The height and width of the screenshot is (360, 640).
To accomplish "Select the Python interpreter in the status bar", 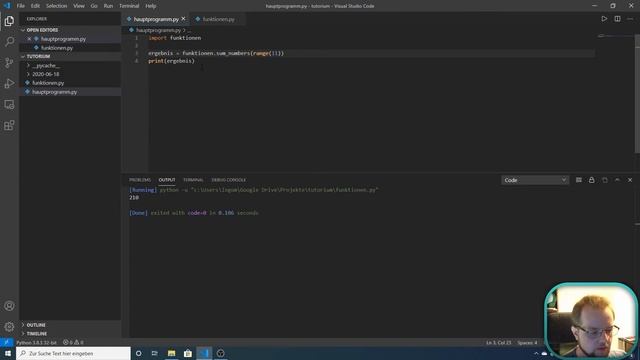I will pyautogui.click(x=36, y=342).
